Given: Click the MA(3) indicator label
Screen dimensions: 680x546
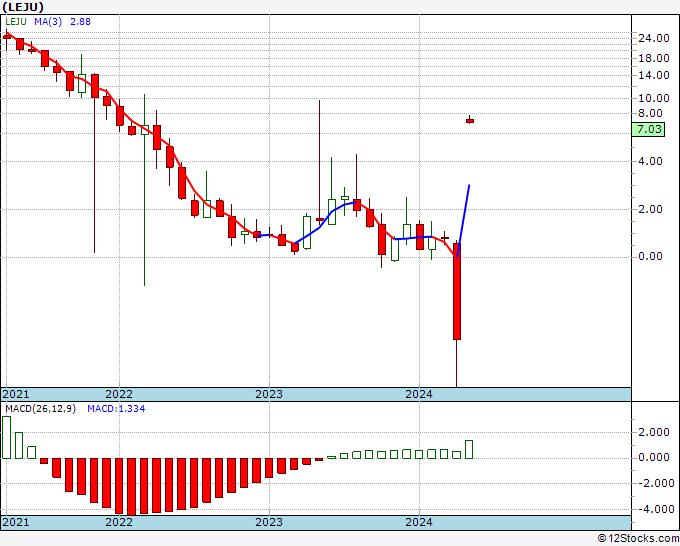Looking at the screenshot, I should [x=48, y=22].
